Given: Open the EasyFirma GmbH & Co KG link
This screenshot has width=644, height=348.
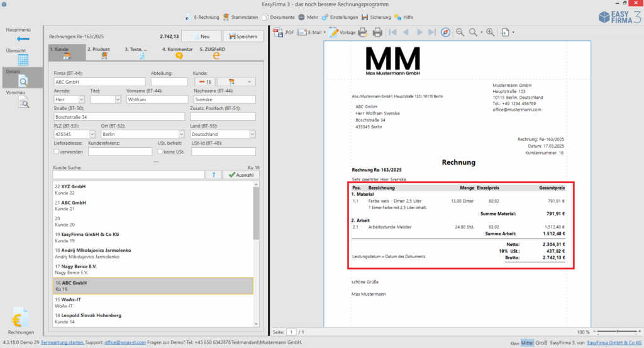Looking at the screenshot, I should tap(614, 343).
